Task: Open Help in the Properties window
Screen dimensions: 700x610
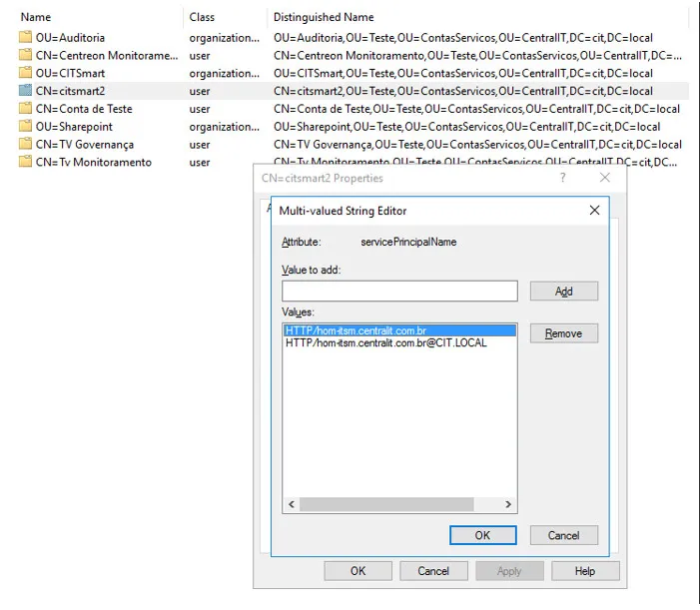Action: (x=585, y=571)
